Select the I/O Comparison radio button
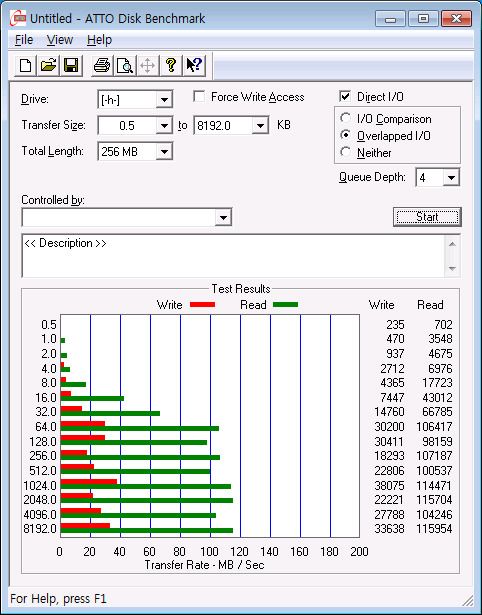Screen dimensions: 482x615 (x=346, y=118)
